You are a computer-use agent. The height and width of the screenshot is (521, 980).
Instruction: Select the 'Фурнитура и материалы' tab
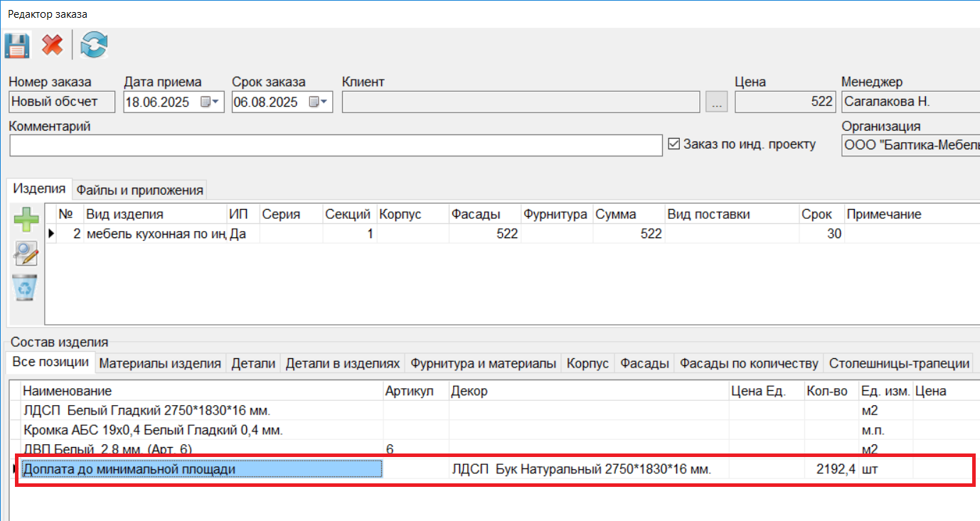483,363
